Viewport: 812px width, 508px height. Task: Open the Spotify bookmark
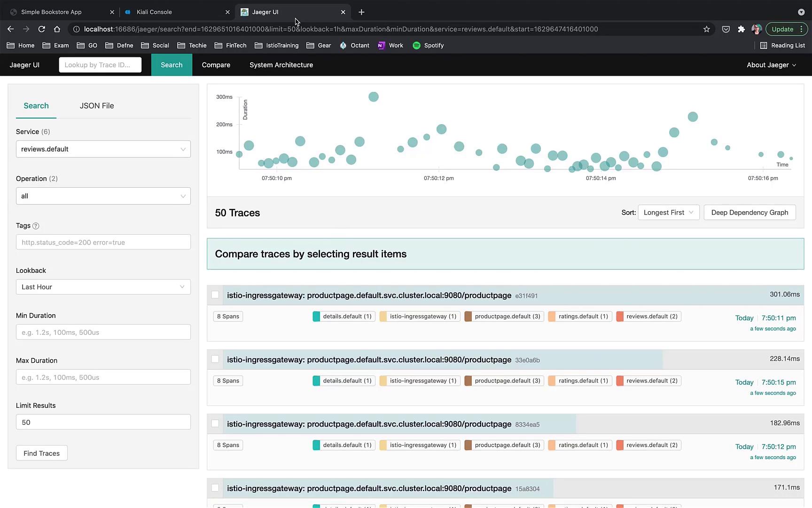428,46
